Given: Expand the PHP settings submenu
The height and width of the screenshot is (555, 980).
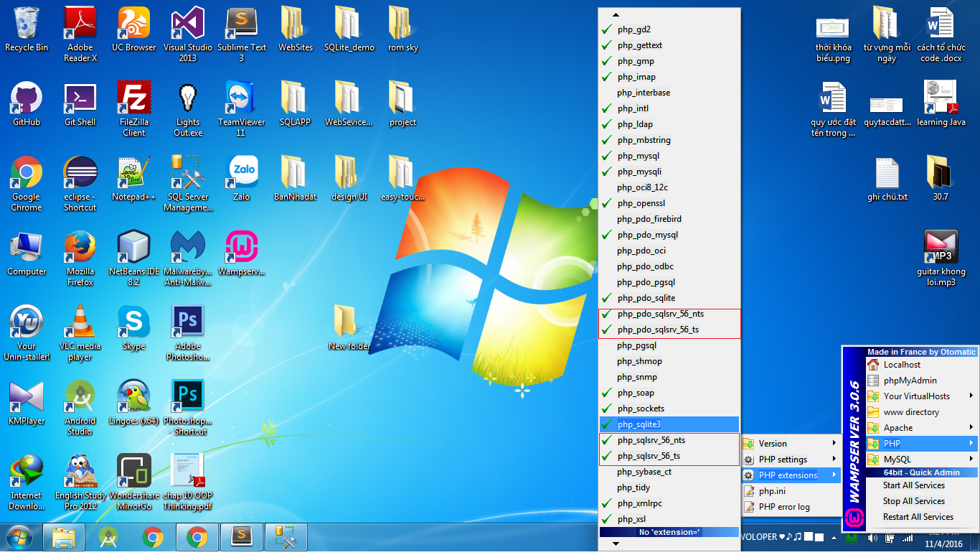Looking at the screenshot, I should point(791,460).
